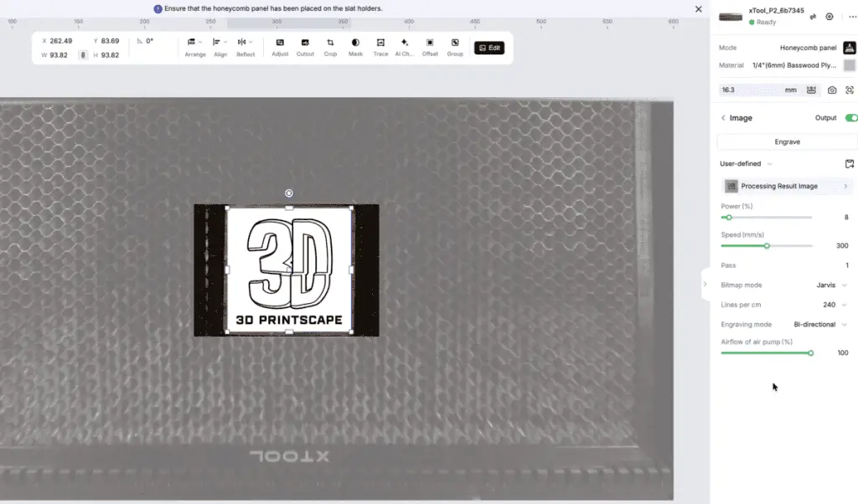Open the Arrange dropdown
The height and width of the screenshot is (504, 858).
pos(194,48)
